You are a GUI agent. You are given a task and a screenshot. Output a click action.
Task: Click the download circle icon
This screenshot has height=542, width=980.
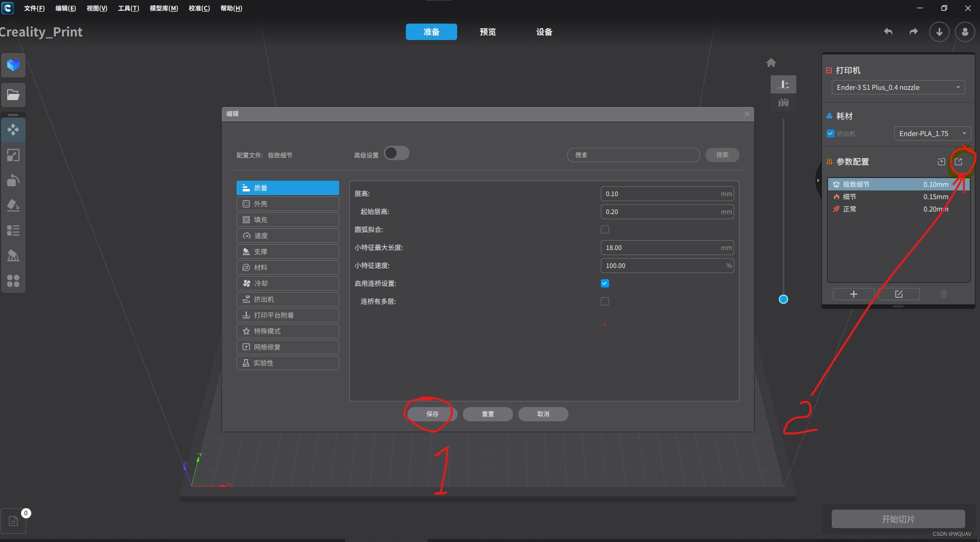point(939,32)
